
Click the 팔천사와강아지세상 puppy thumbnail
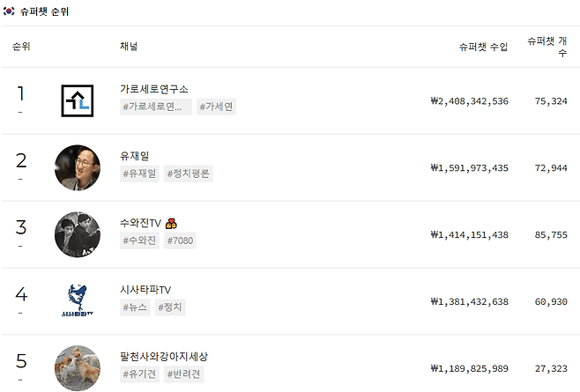pyautogui.click(x=77, y=367)
